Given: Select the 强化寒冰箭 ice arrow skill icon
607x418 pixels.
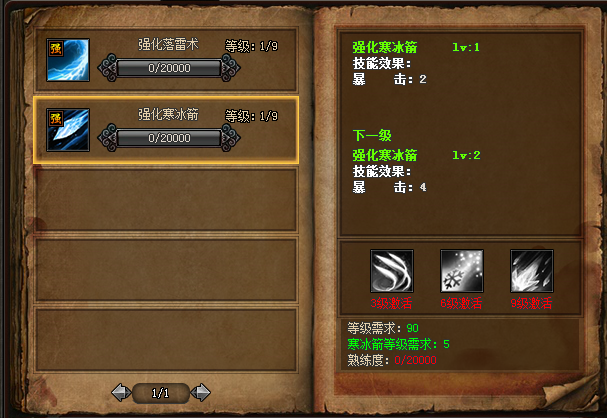Looking at the screenshot, I should point(68,130).
